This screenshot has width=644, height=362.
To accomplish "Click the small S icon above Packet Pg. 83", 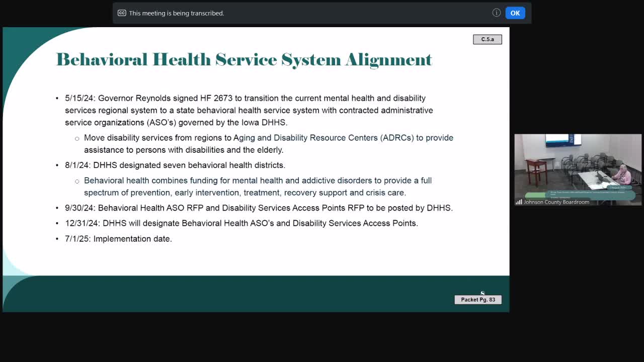I will pos(482,293).
